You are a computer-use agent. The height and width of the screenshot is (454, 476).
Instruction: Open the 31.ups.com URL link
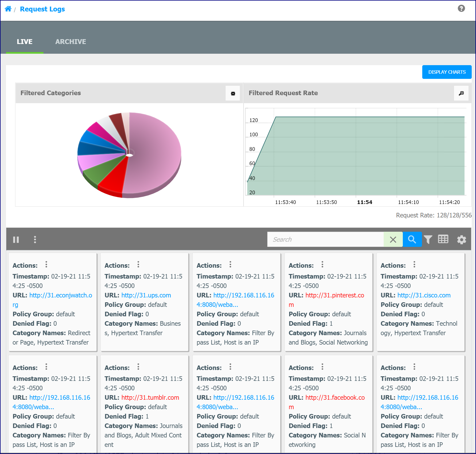point(146,295)
